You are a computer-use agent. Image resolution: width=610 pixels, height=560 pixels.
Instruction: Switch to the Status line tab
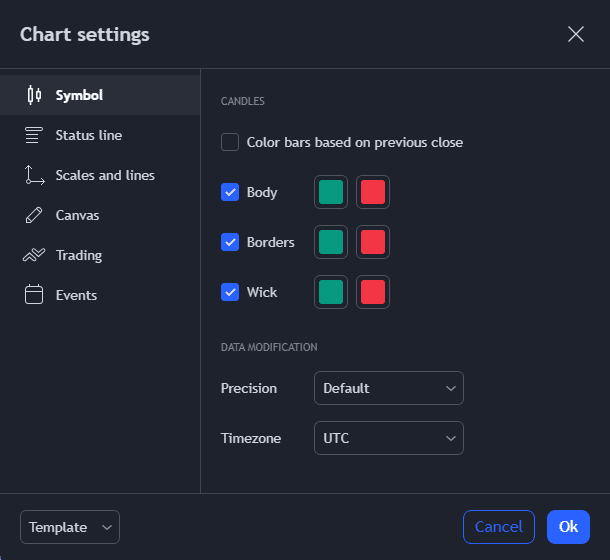[89, 135]
